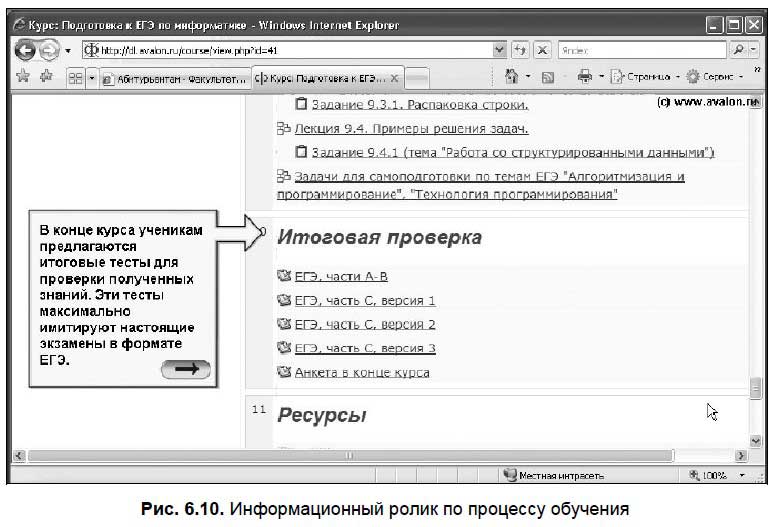Image resolution: width=776 pixels, height=527 pixels.
Task: Open link Задание 9.4.1 структурированные данные
Action: pyautogui.click(x=513, y=152)
